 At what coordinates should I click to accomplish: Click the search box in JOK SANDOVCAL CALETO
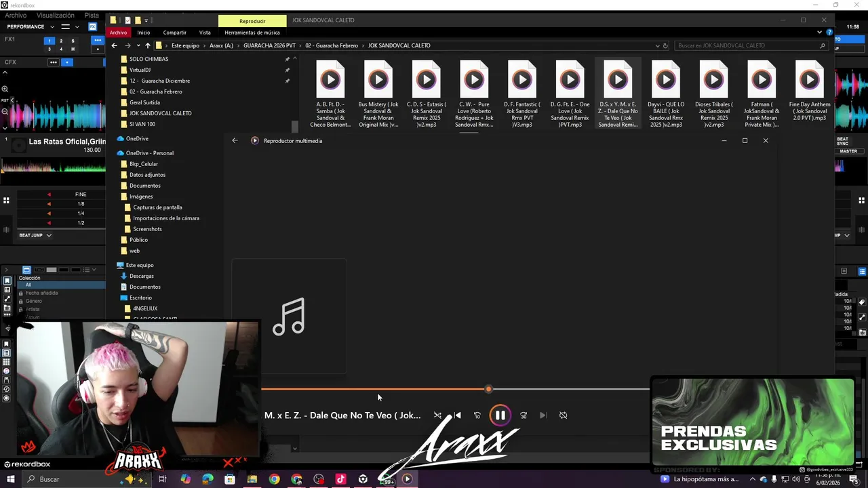pos(751,45)
